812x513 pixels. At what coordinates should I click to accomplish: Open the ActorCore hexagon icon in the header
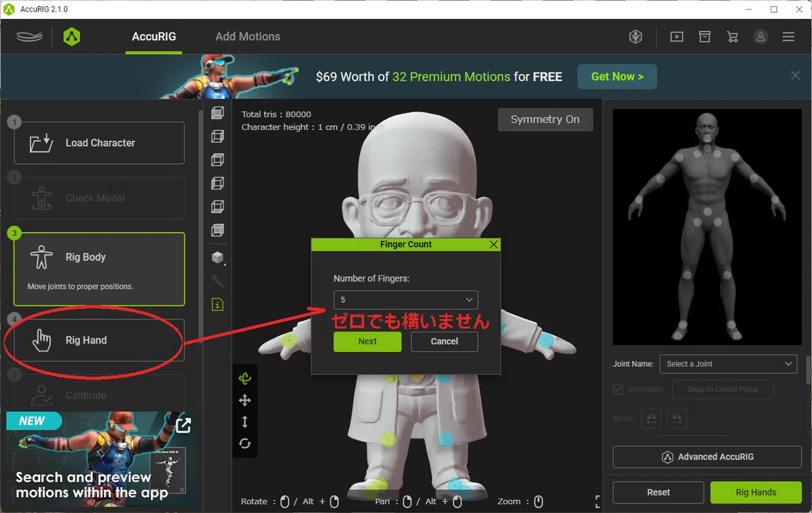pos(635,37)
